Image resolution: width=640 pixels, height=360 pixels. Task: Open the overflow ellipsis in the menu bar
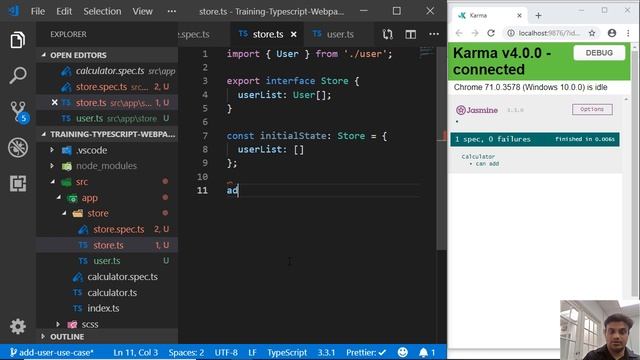point(172,11)
